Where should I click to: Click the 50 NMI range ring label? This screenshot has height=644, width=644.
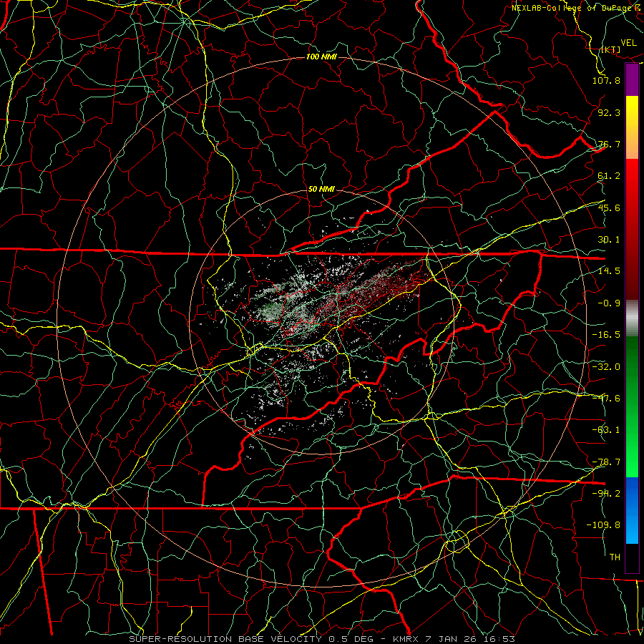click(x=321, y=190)
